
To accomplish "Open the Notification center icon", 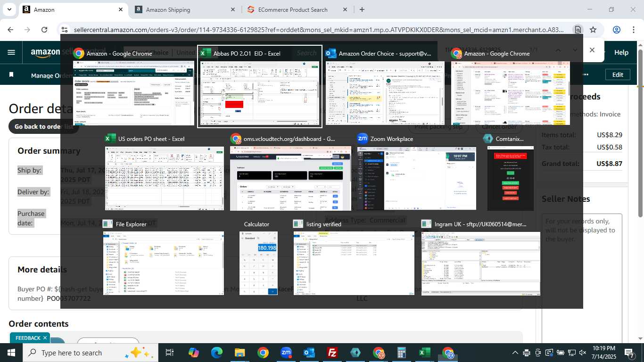I will coord(630,353).
